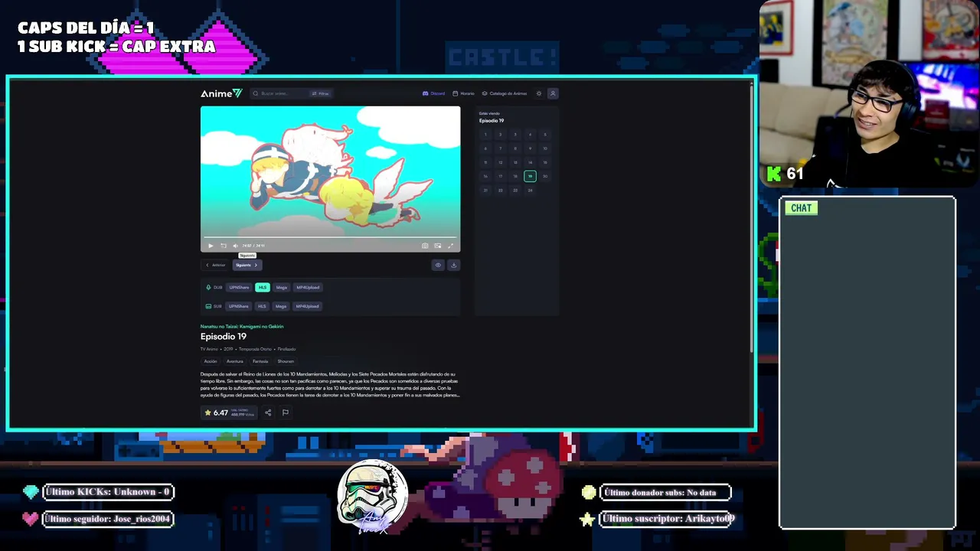Toggle the watched eye icon button
This screenshot has width=980, height=551.
click(x=438, y=265)
